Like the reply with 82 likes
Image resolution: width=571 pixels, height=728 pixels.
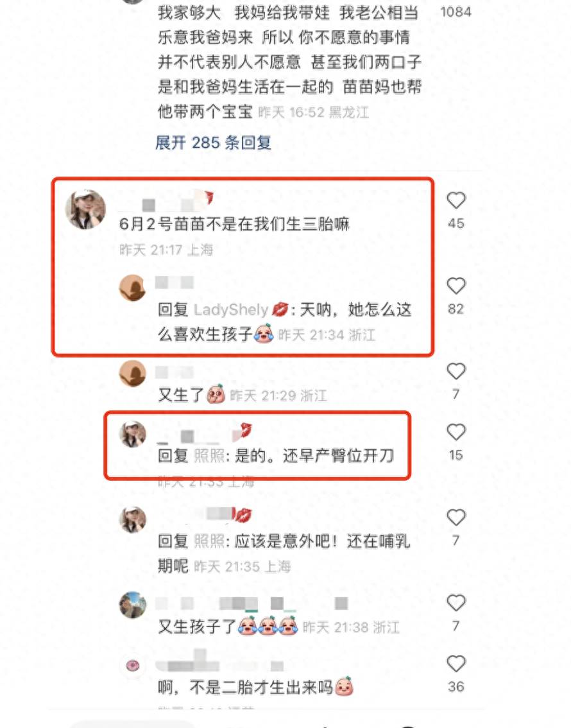[456, 286]
